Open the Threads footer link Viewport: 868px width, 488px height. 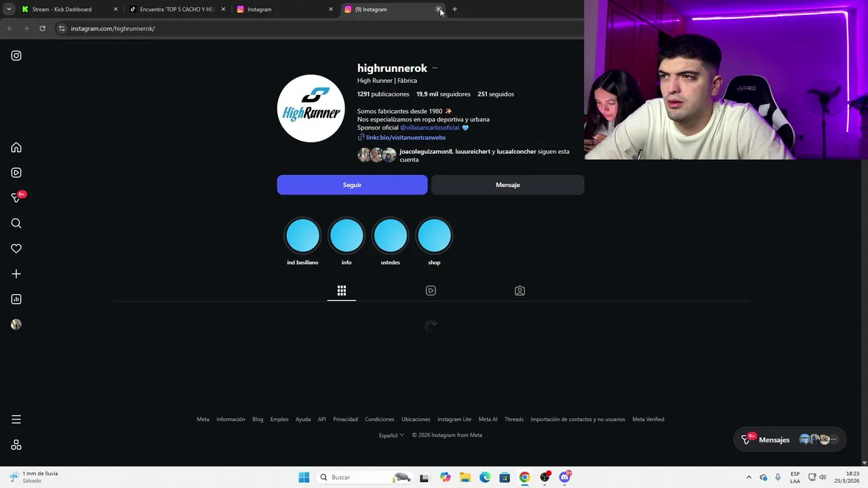click(x=514, y=420)
